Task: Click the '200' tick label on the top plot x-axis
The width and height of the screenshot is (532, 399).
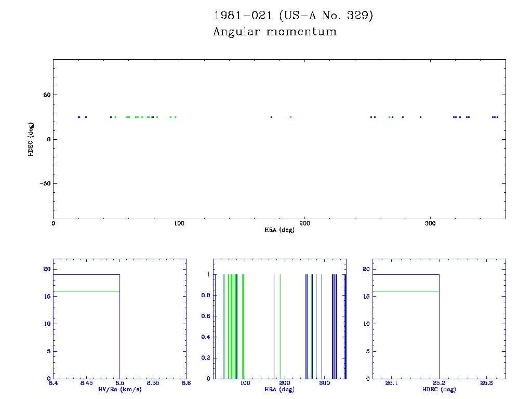Action: coord(304,223)
